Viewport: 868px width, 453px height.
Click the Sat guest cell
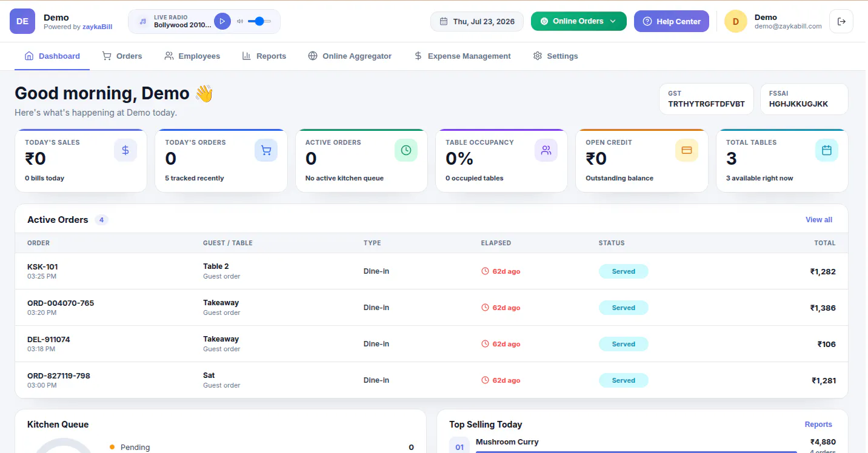pos(222,380)
